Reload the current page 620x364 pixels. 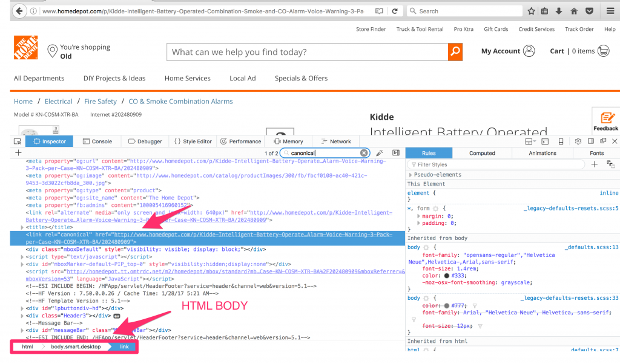point(395,11)
